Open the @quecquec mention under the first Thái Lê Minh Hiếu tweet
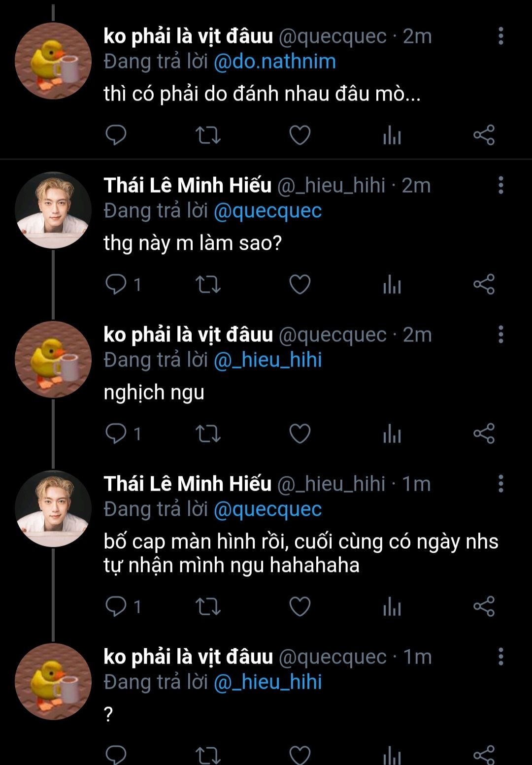532x765 pixels. pos(267,211)
